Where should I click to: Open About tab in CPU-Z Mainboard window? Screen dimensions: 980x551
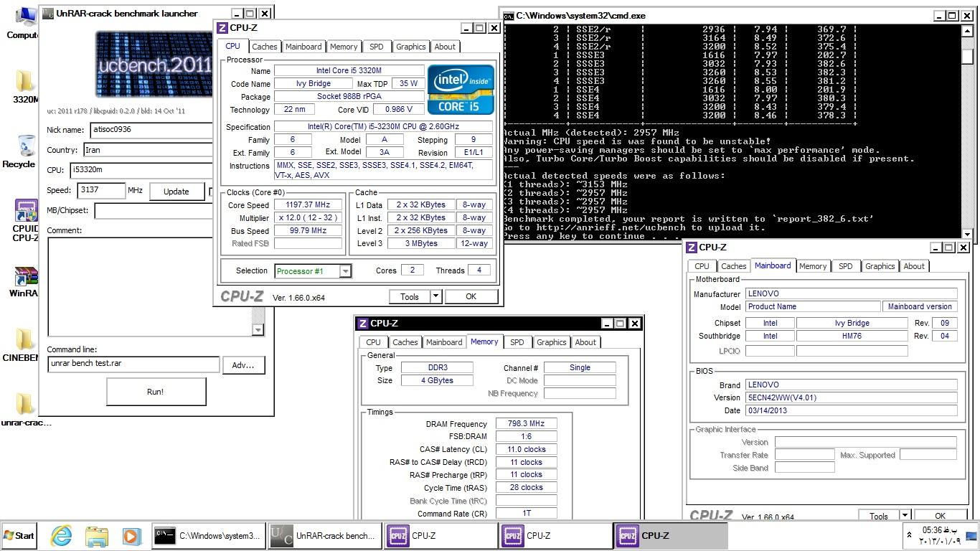(914, 266)
